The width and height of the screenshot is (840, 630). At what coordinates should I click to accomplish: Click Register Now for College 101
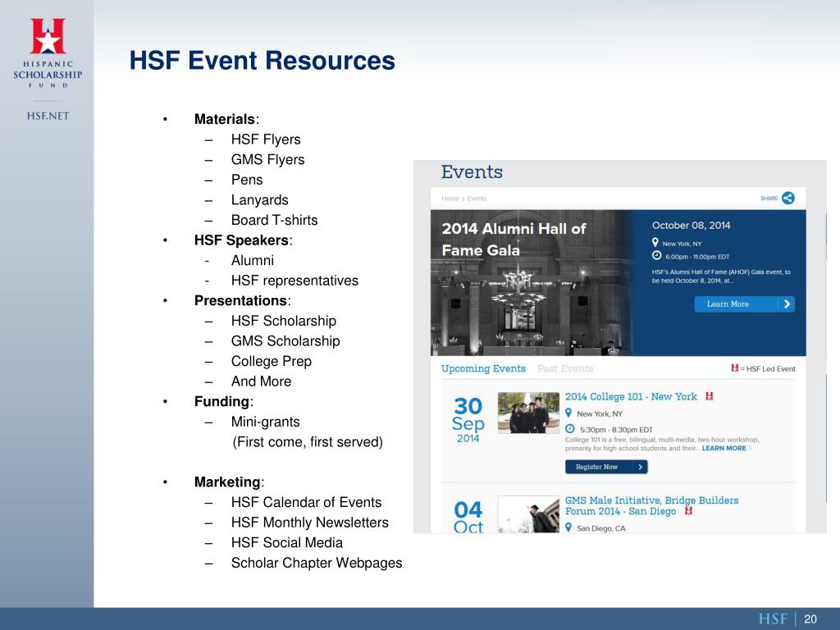(x=606, y=467)
